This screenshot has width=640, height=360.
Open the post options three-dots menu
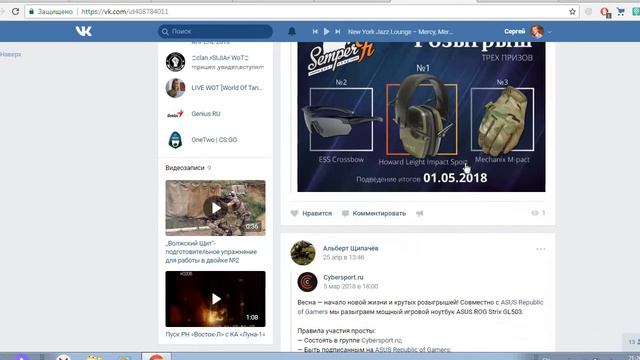[541, 249]
